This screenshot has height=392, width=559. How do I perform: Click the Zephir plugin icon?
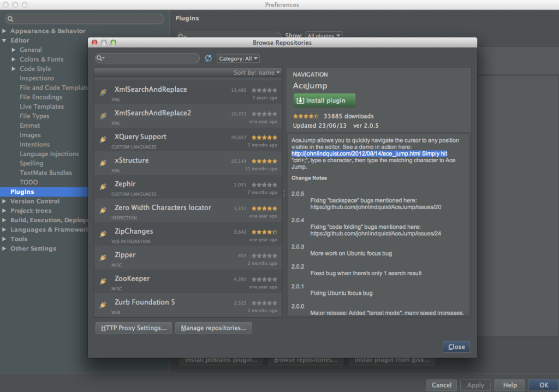(x=103, y=187)
